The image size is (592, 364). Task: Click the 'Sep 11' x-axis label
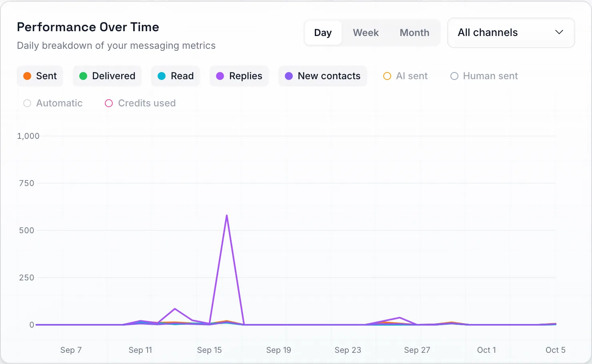140,350
